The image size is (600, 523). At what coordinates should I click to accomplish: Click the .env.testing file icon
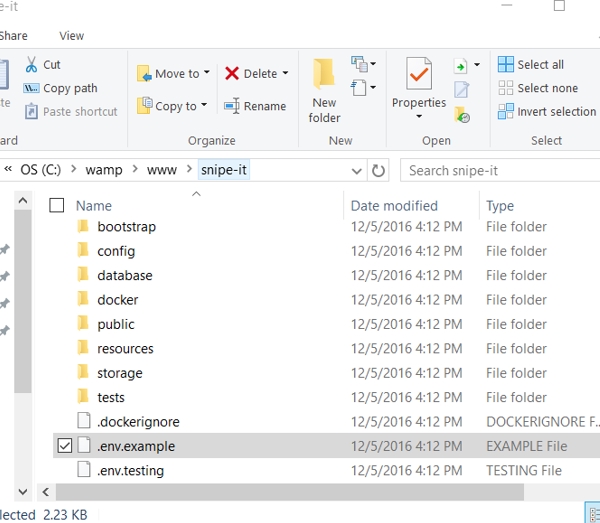tap(84, 469)
